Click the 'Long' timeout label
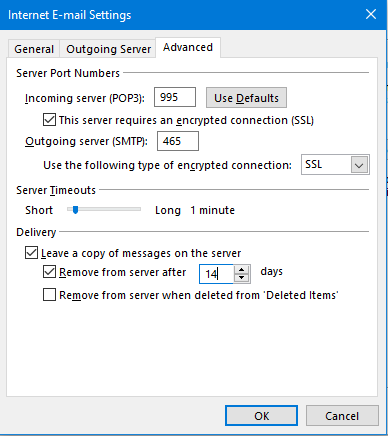This screenshot has width=388, height=436. pyautogui.click(x=168, y=210)
